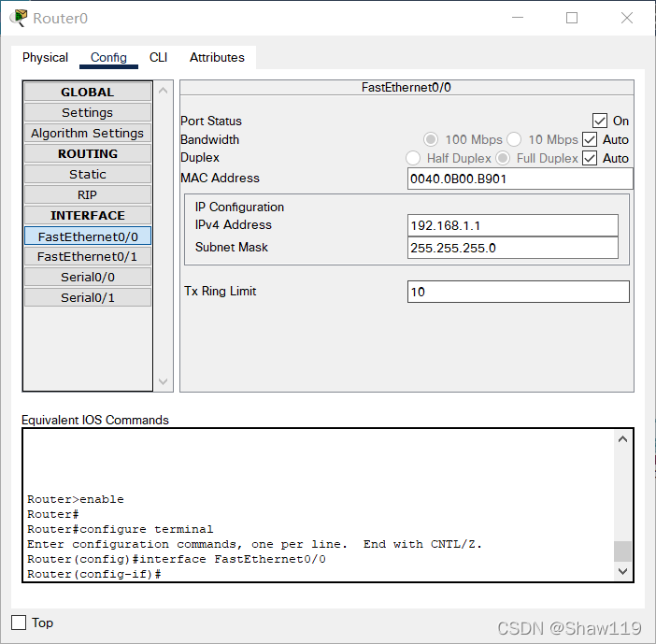
Task: Click sidebar list scroll-down arrow
Action: 164,381
